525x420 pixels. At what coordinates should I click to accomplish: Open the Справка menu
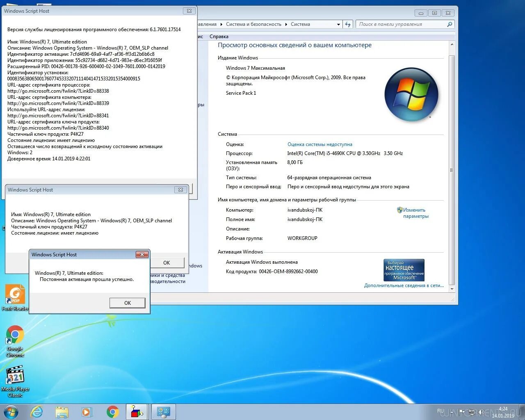click(219, 37)
